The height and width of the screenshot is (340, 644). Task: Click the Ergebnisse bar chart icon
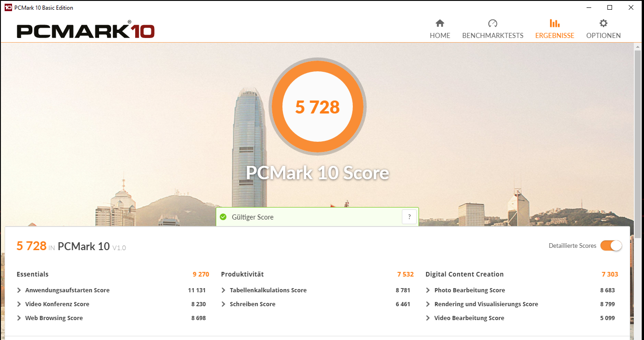pyautogui.click(x=555, y=23)
